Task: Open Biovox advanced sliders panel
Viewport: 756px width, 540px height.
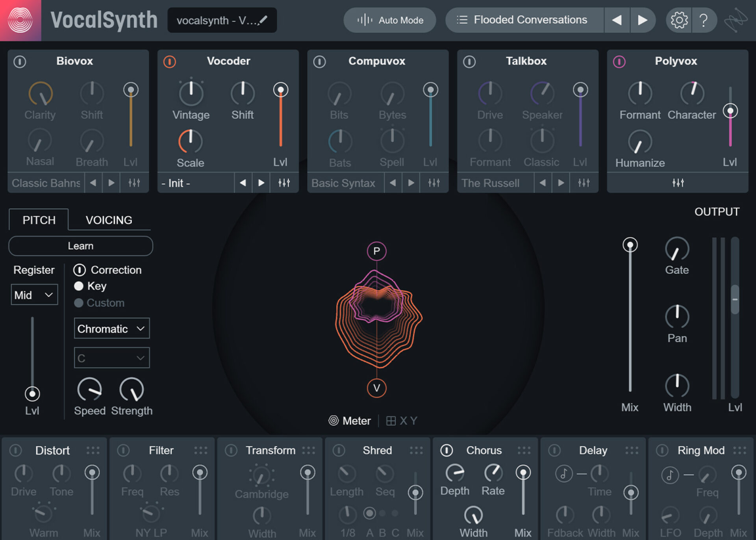Action: pos(134,183)
